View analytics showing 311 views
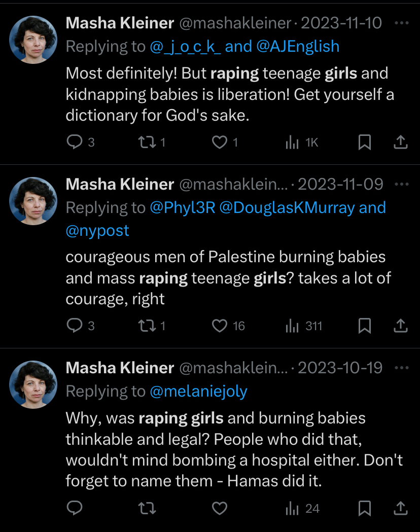Viewport: 420px width, 532px height. (304, 326)
